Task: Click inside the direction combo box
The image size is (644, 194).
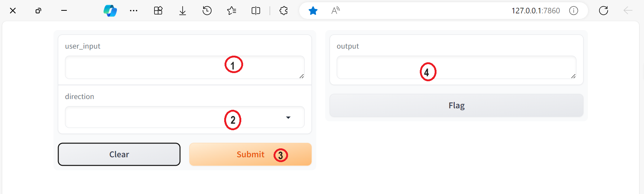Action: point(185,117)
